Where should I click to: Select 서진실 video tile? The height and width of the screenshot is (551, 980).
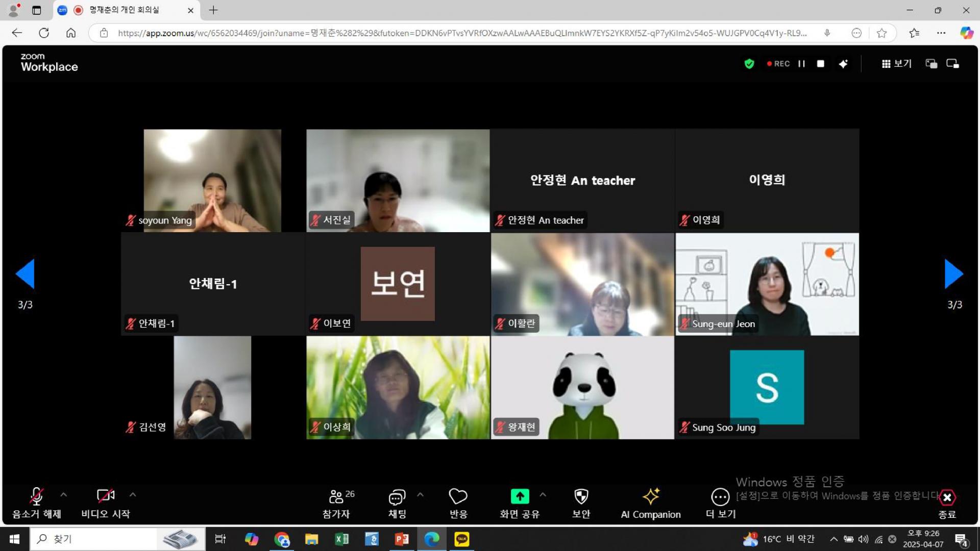pyautogui.click(x=398, y=181)
